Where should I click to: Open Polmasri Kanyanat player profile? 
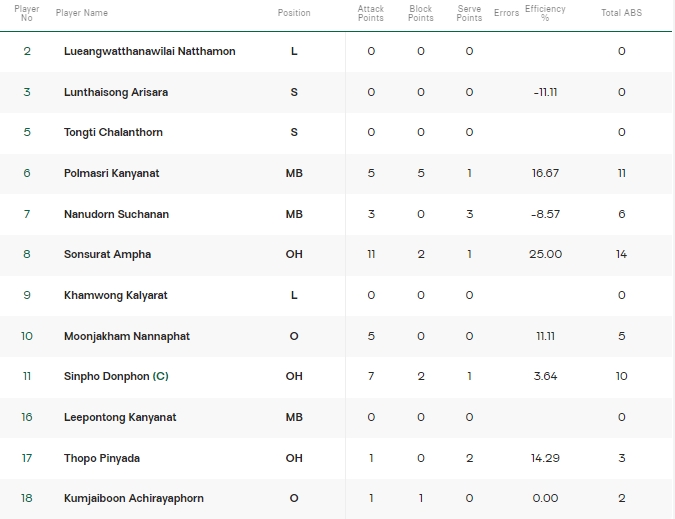[111, 173]
